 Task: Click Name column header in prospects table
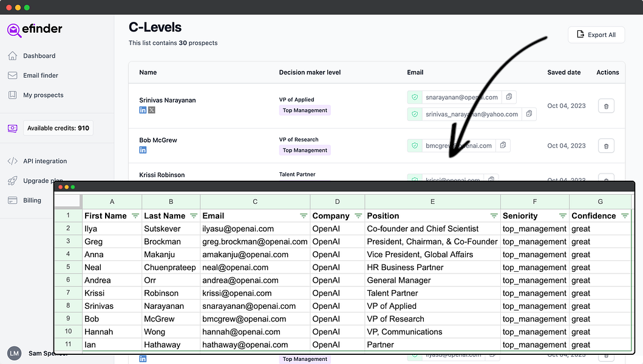coord(148,72)
